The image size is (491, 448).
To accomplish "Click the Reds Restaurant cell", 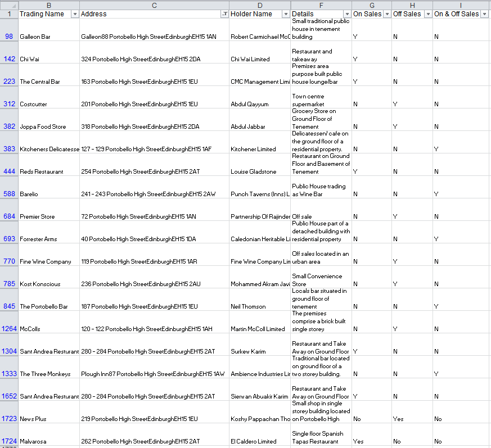I will pos(49,165).
